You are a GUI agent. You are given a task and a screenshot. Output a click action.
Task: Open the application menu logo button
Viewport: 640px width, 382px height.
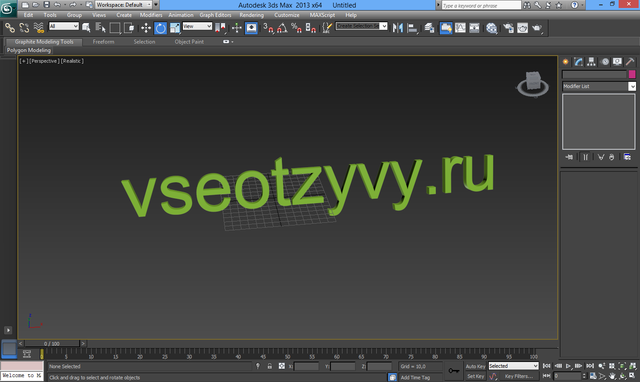click(8, 8)
